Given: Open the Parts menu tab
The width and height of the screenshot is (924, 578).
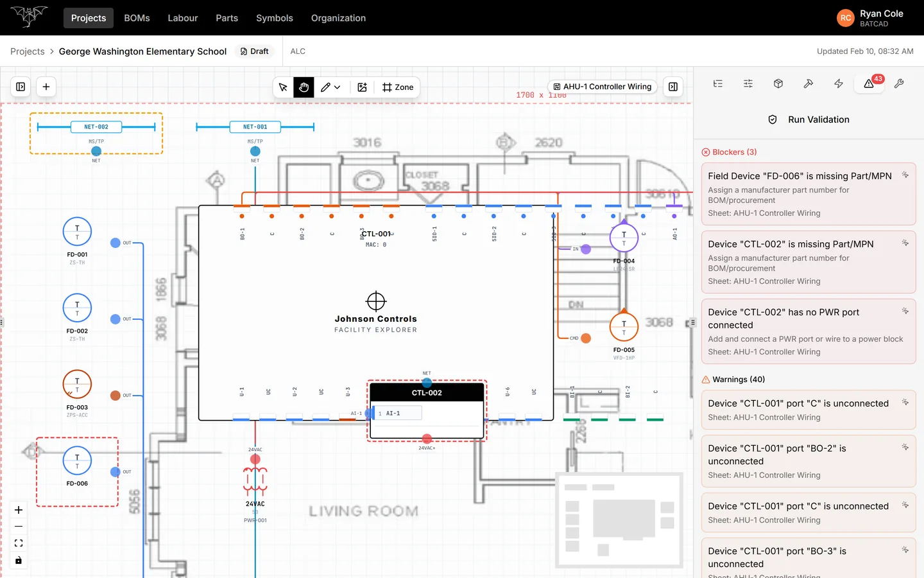Looking at the screenshot, I should 227,18.
